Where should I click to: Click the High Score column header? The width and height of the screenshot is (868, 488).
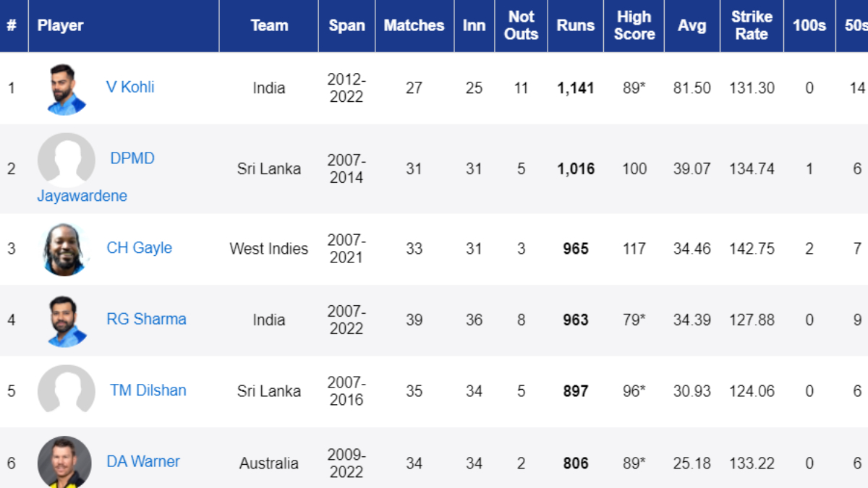[x=634, y=25]
